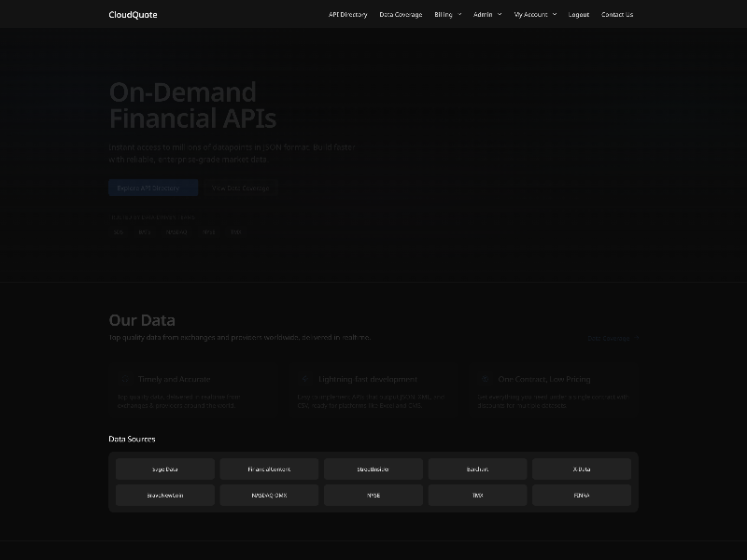
Task: Click Logout in the navigation bar
Action: pyautogui.click(x=578, y=14)
